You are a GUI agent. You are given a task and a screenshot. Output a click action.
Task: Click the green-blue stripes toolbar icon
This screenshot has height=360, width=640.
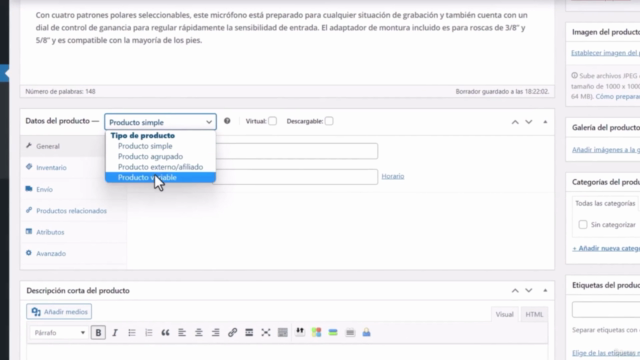click(333, 333)
